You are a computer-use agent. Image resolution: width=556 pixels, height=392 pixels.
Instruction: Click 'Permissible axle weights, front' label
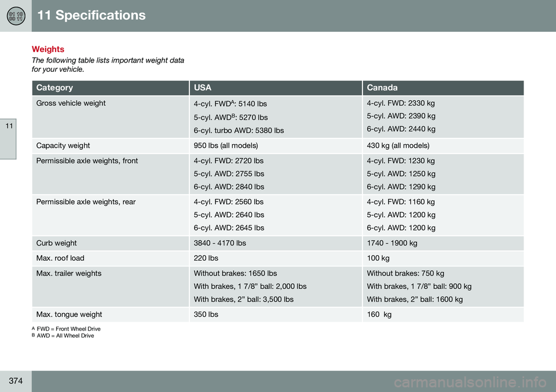coord(87,161)
